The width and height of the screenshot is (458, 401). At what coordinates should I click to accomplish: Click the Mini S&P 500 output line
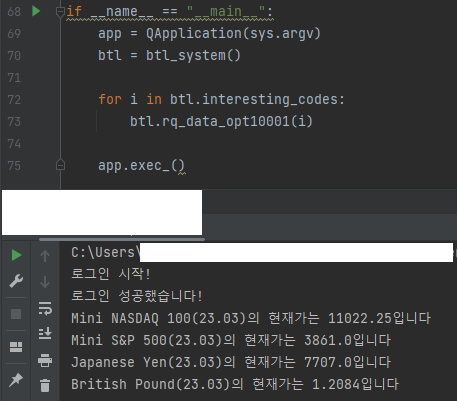[231, 340]
